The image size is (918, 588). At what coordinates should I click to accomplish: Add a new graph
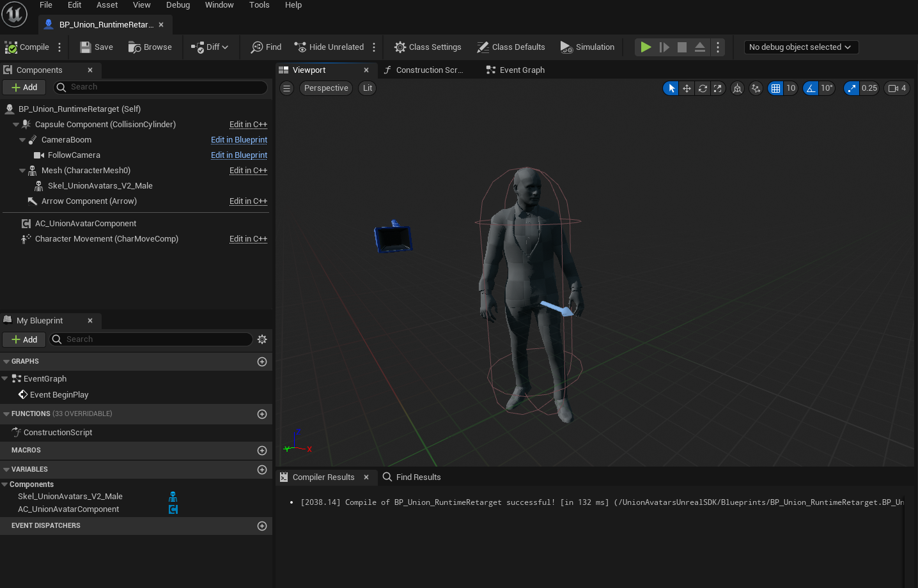pyautogui.click(x=262, y=362)
